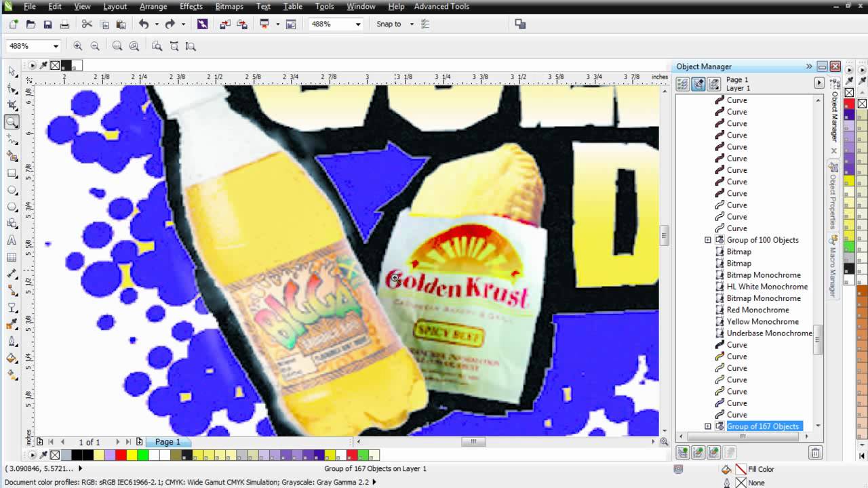This screenshot has height=488, width=868.
Task: Switch to the Page 1 tab
Action: click(167, 442)
